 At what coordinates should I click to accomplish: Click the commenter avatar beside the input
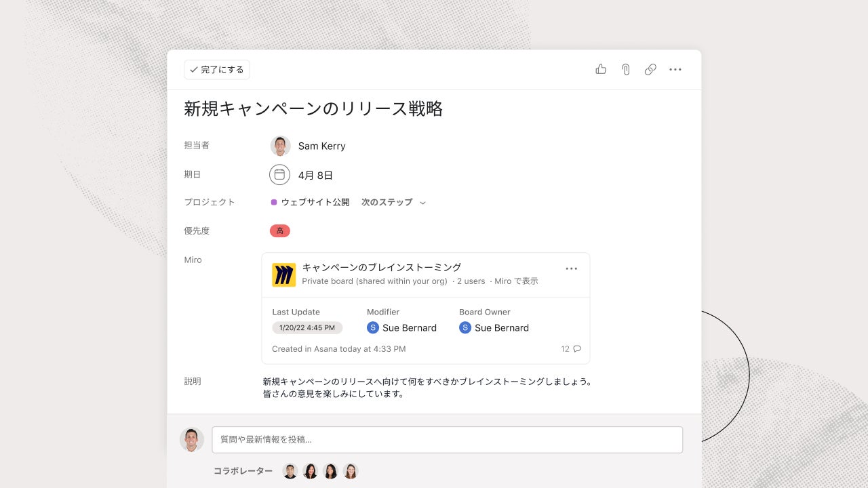coord(192,439)
